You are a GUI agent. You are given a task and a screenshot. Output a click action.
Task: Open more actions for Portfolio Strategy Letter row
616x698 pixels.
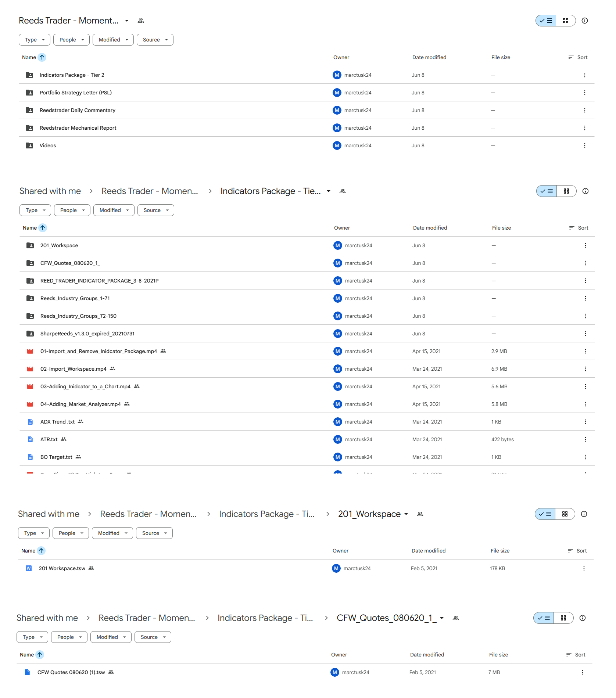pyautogui.click(x=584, y=93)
